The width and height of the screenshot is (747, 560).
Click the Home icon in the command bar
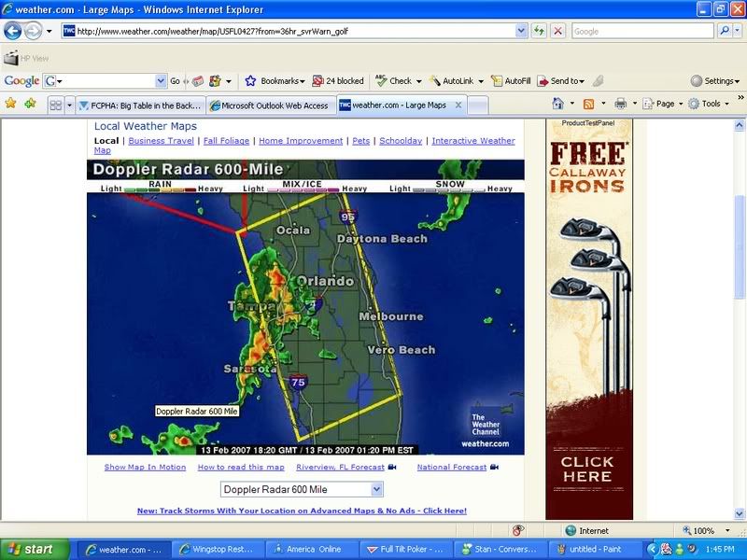click(x=557, y=104)
